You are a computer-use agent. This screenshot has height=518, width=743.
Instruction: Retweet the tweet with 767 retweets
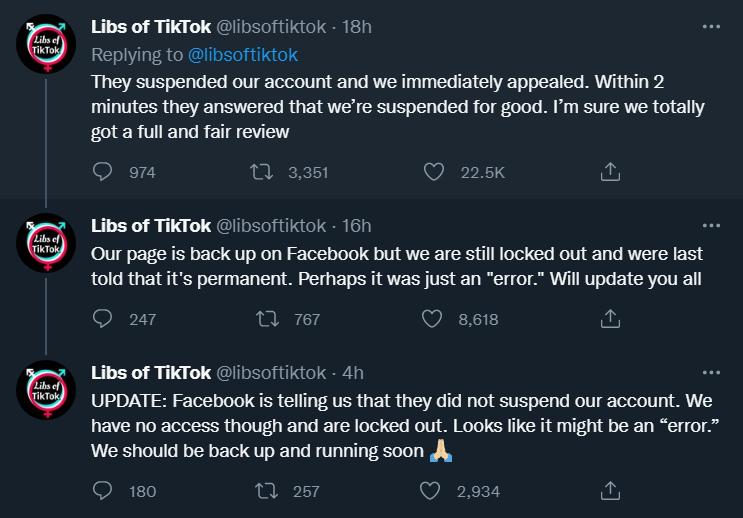(x=267, y=318)
